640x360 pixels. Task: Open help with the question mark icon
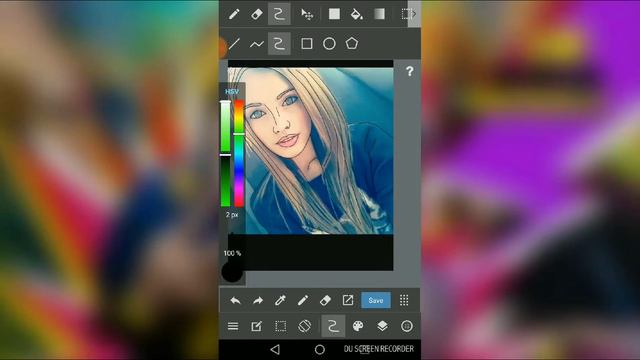409,71
